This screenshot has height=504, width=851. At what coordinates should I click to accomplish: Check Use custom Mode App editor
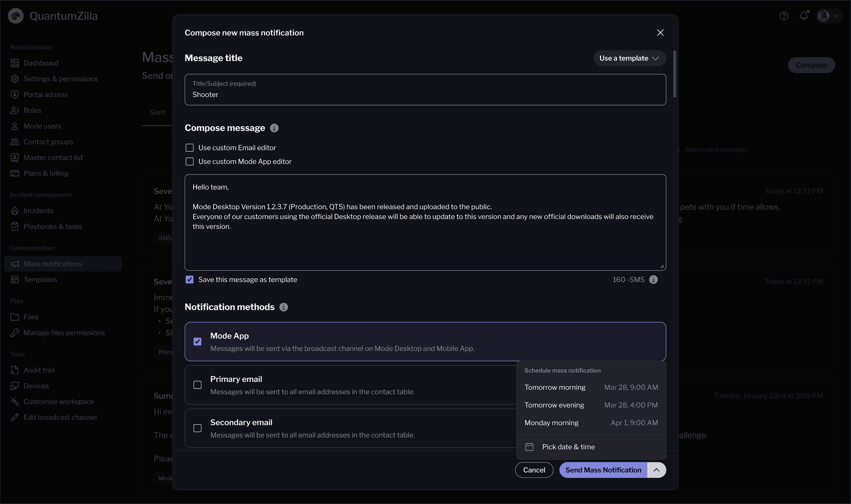(189, 161)
